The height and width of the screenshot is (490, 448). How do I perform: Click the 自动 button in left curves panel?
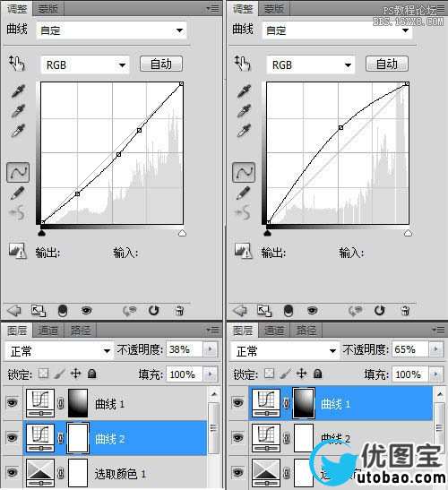click(161, 64)
